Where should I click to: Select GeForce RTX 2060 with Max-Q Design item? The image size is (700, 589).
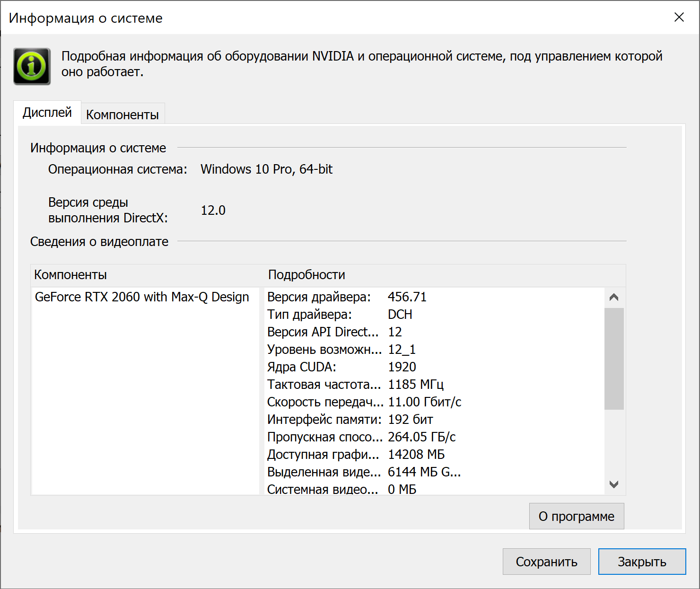tap(142, 297)
